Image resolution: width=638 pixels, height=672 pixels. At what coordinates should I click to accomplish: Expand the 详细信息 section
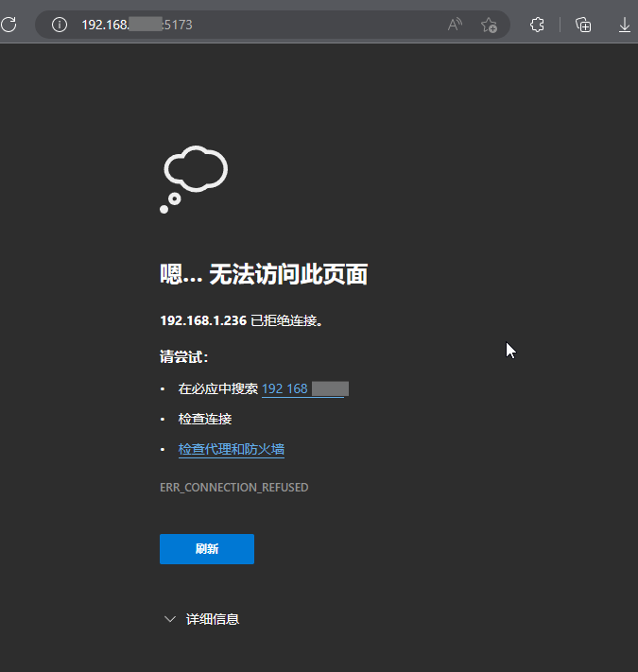pos(202,619)
